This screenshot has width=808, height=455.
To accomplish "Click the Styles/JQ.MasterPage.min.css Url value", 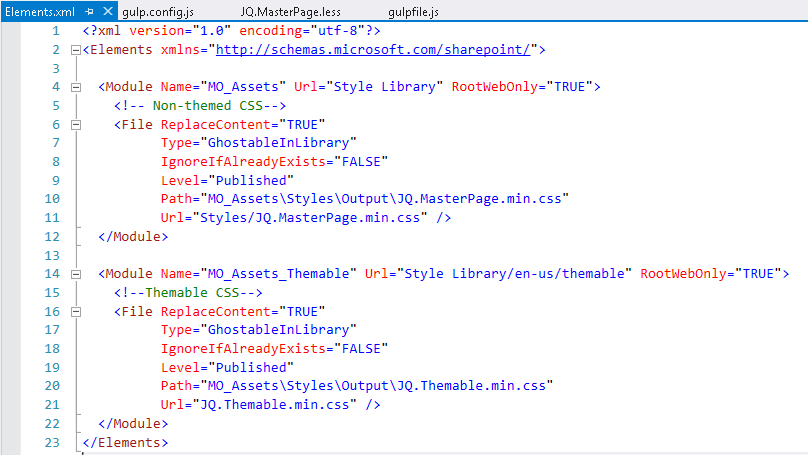I will tap(310, 217).
